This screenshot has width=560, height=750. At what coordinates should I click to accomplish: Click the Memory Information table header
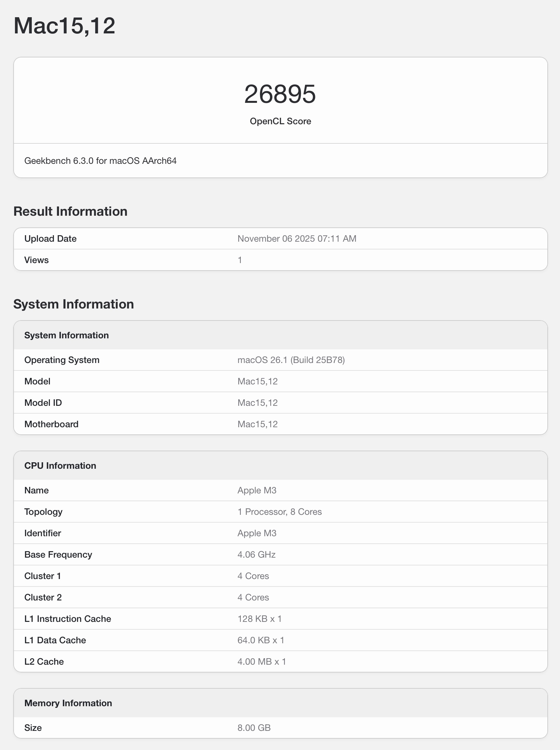point(68,703)
